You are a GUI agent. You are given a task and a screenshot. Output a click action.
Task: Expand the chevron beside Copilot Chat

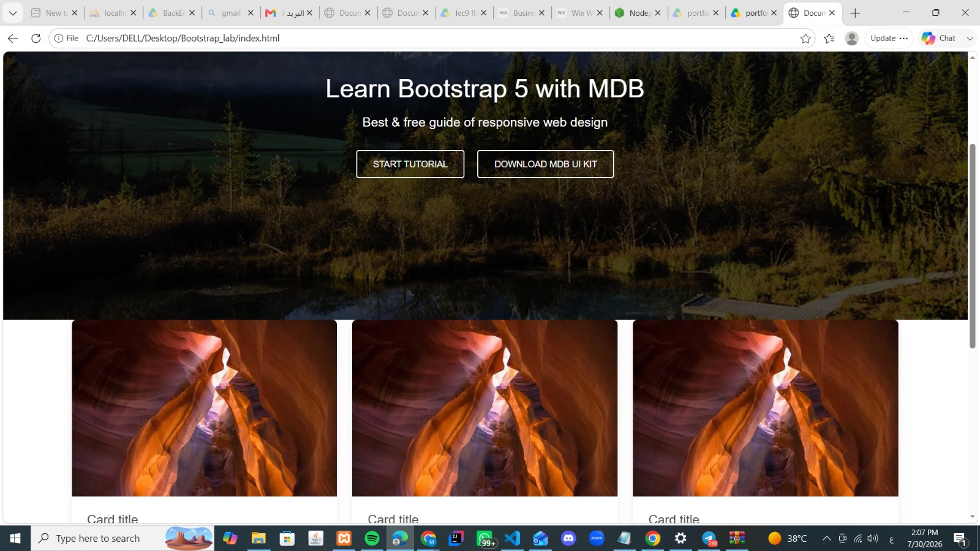(x=970, y=39)
